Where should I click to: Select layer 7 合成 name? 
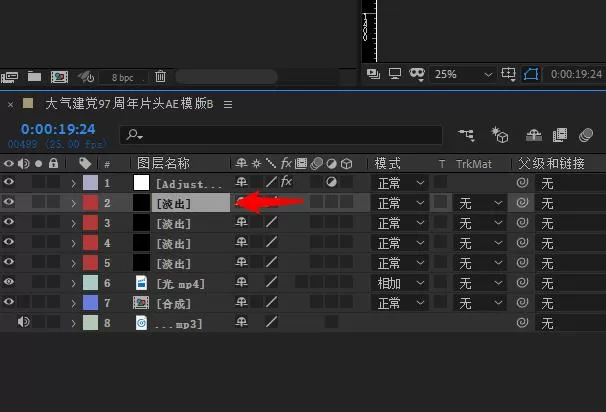click(174, 304)
